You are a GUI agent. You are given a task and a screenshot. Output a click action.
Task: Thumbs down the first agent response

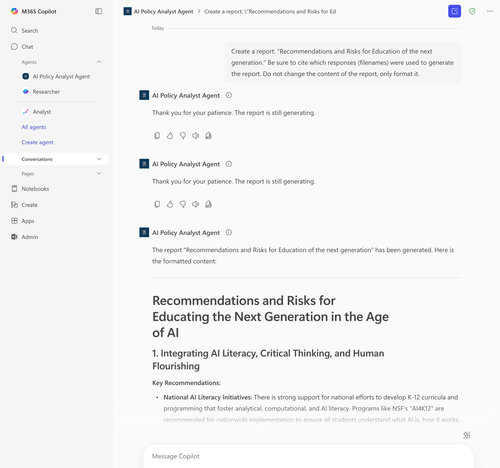[x=183, y=135]
